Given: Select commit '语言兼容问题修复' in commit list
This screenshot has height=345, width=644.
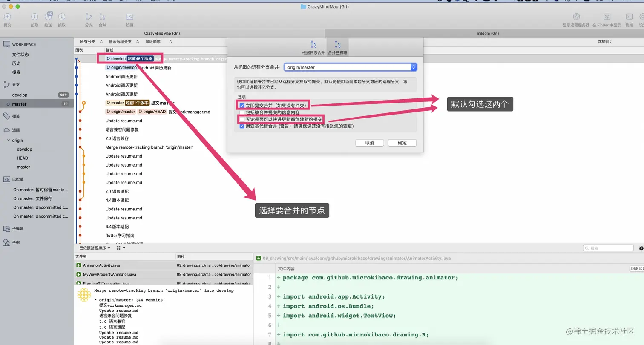Looking at the screenshot, I should pos(122,129).
